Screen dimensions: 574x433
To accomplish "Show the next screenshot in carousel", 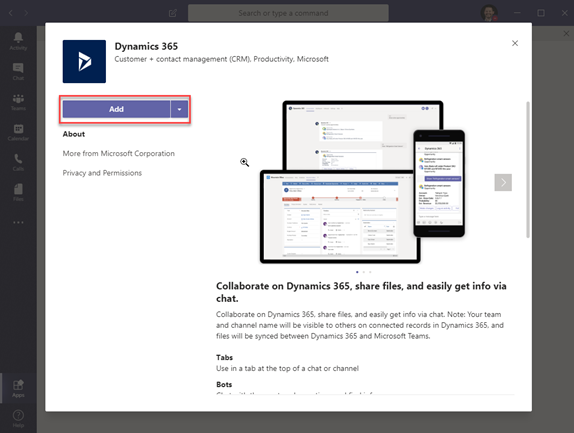I will 503,182.
